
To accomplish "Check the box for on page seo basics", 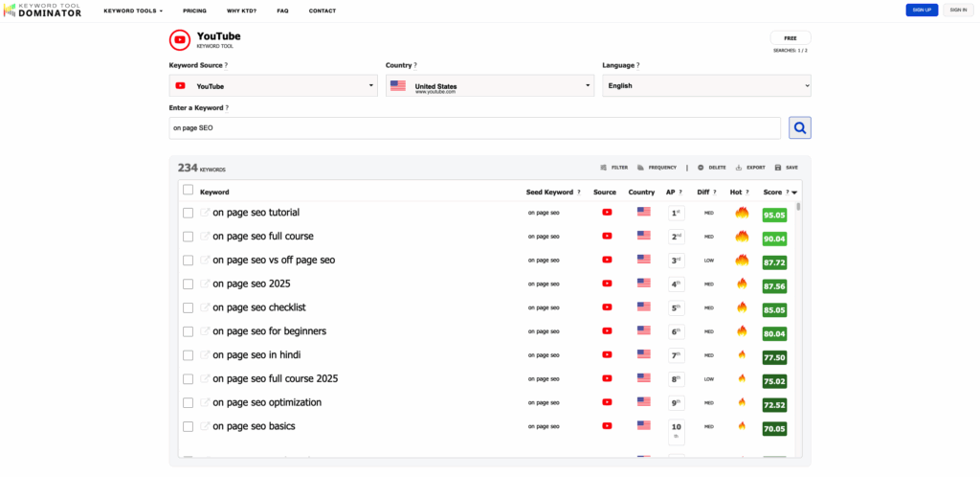I will click(x=188, y=427).
